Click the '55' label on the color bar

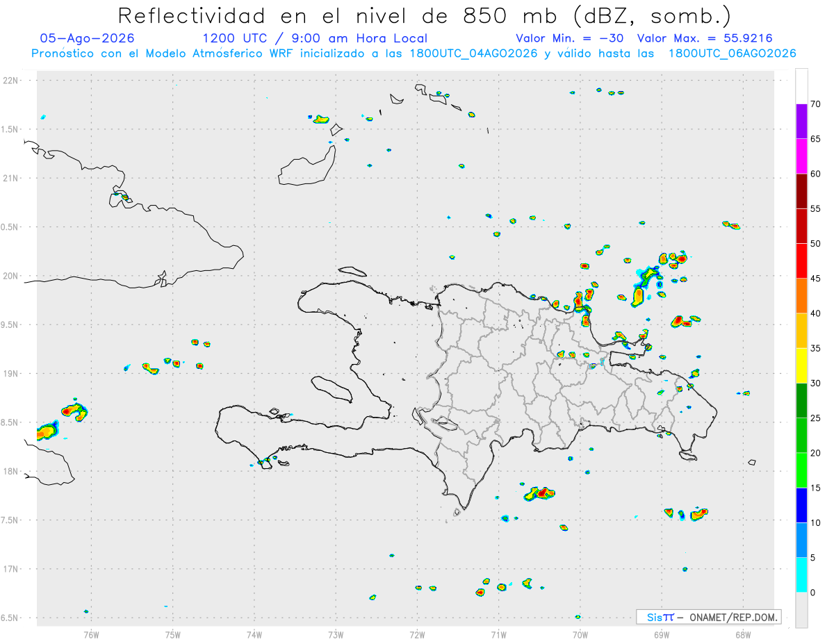pos(815,208)
